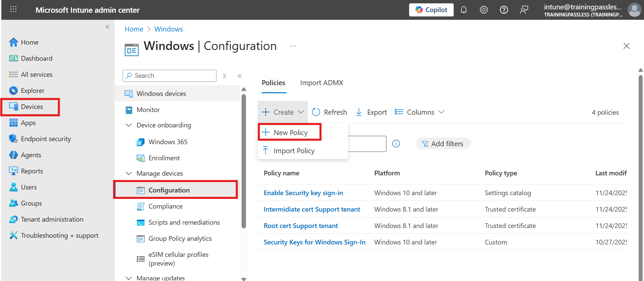Viewport: 644px width, 281px height.
Task: Open the Columns dropdown
Action: 420,112
